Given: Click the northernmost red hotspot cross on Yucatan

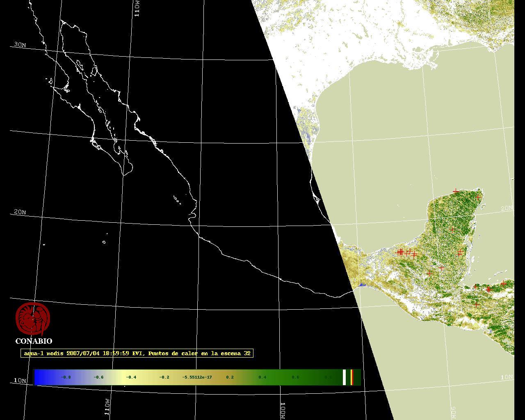Looking at the screenshot, I should [x=456, y=191].
